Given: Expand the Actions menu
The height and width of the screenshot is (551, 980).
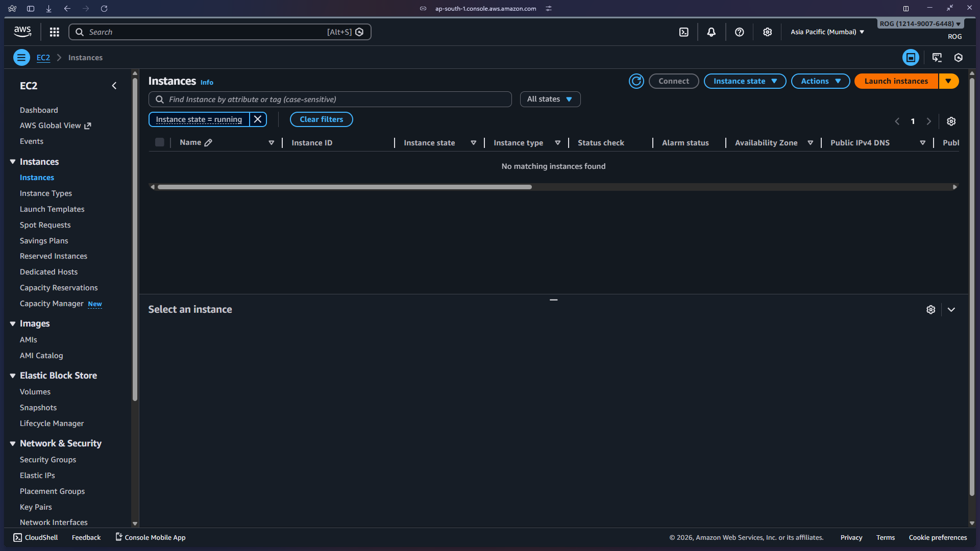Looking at the screenshot, I should click(820, 81).
